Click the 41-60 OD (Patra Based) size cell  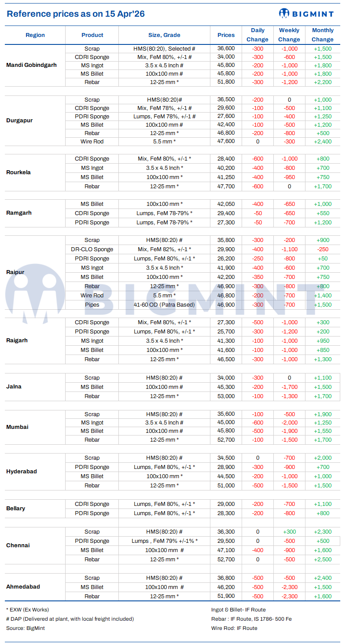pyautogui.click(x=164, y=305)
